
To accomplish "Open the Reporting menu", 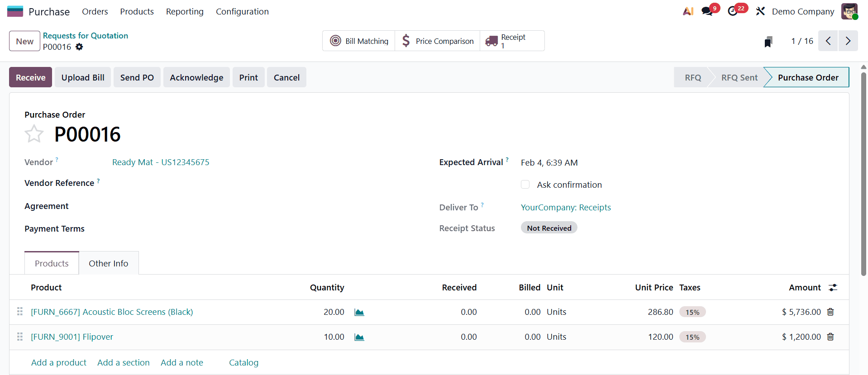I will tap(185, 11).
